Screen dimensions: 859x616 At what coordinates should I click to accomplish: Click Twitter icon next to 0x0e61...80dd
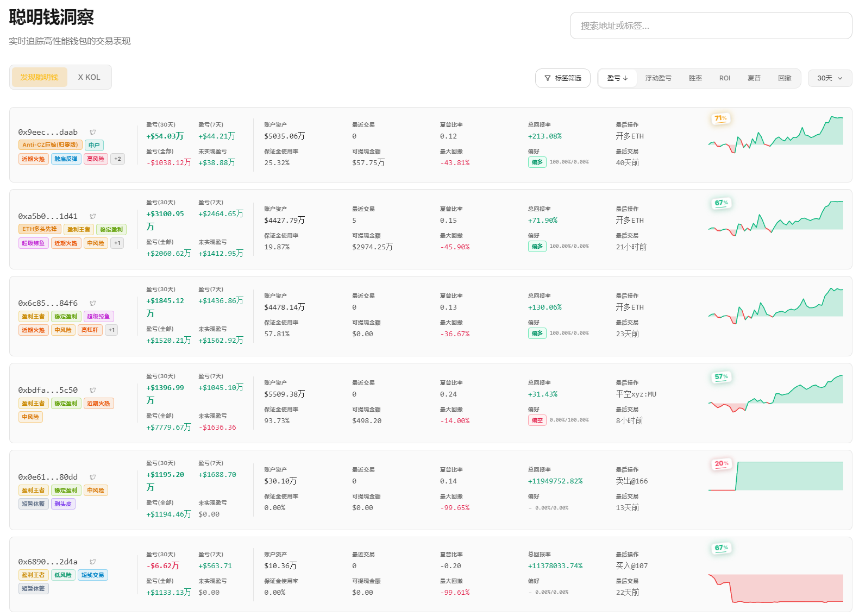(93, 477)
